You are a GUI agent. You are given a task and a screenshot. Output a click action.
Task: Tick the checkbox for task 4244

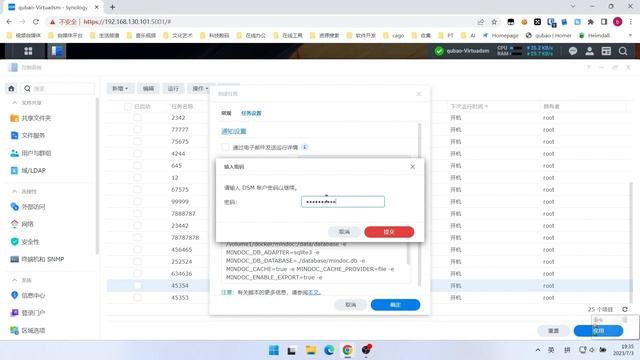(x=138, y=153)
